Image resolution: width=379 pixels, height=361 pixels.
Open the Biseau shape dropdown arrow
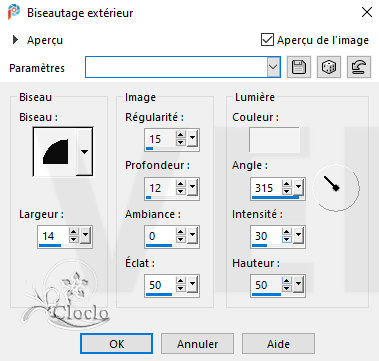pos(85,152)
